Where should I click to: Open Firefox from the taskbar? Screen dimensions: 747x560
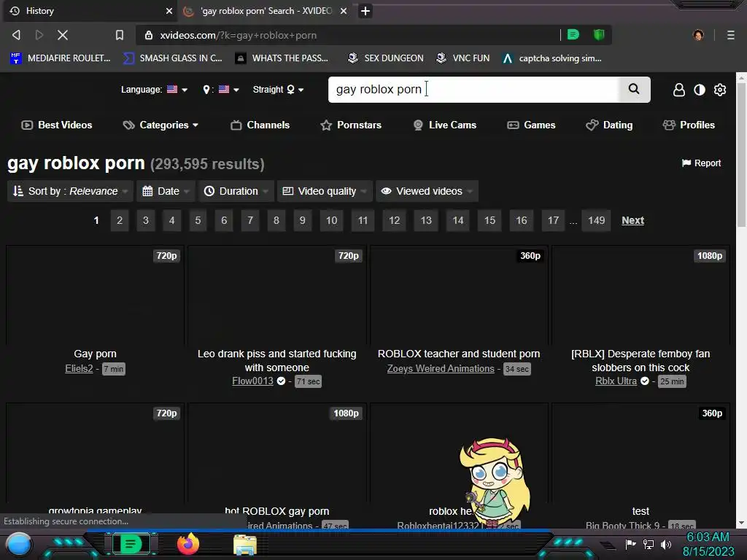coord(188,544)
